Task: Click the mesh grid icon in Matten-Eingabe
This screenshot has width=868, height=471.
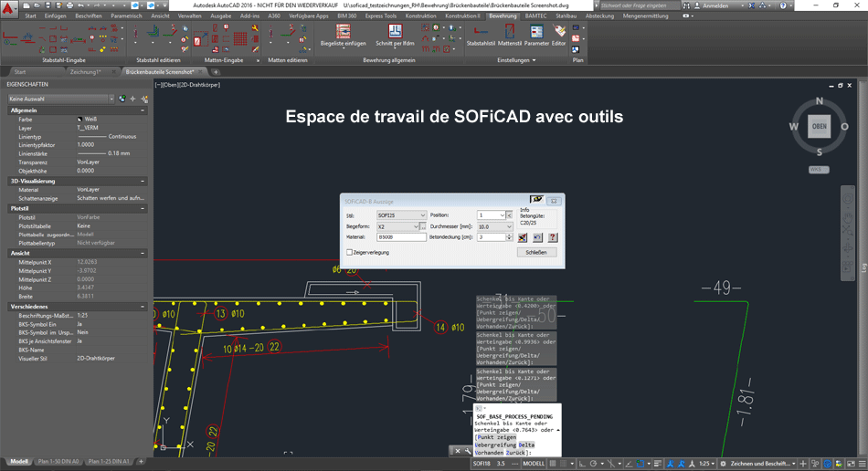Action: 239,38
